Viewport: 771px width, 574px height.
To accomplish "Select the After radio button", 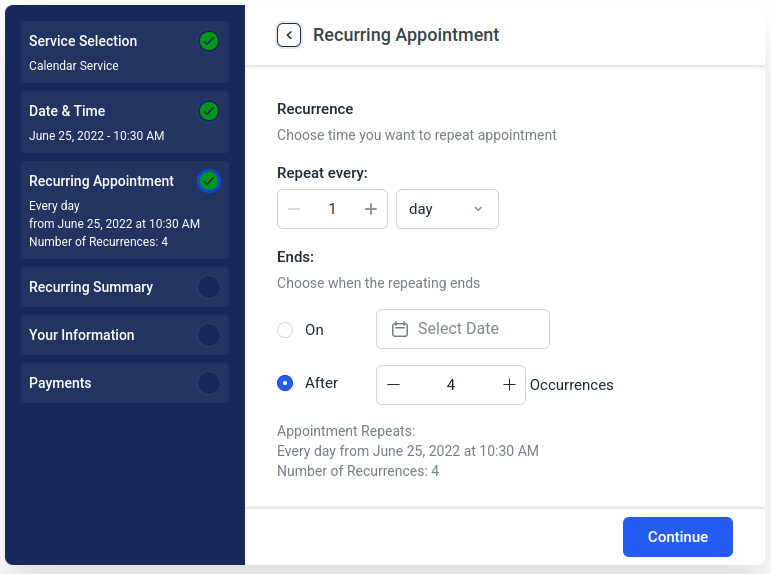I will [285, 383].
